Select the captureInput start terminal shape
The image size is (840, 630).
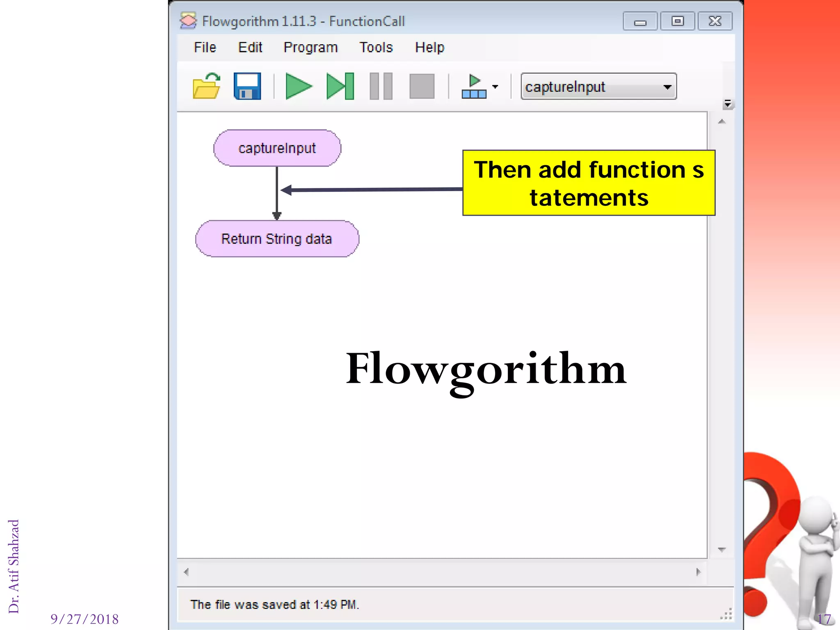[277, 148]
